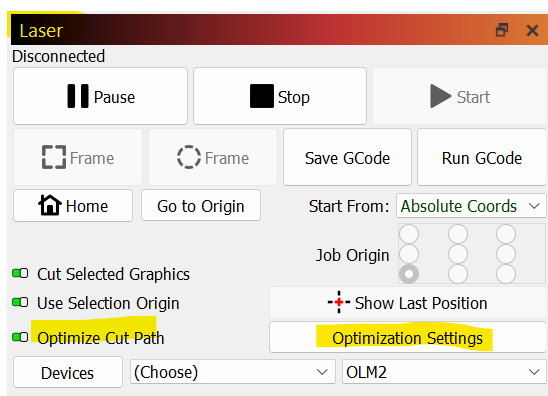The height and width of the screenshot is (396, 548).
Task: Click the rectangular Frame button
Action: point(78,157)
